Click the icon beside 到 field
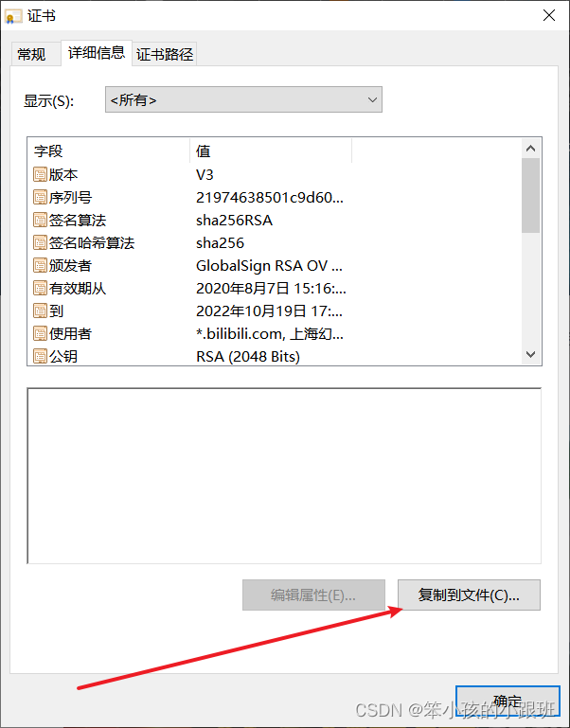This screenshot has height=728, width=570. click(x=40, y=311)
